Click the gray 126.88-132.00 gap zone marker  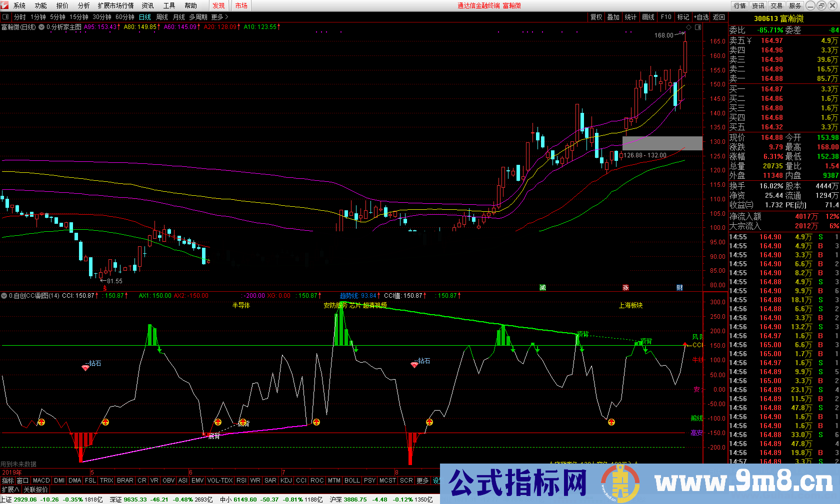point(662,143)
